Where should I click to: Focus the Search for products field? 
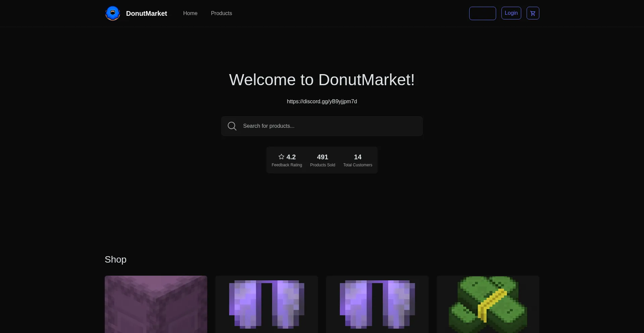pyautogui.click(x=322, y=126)
